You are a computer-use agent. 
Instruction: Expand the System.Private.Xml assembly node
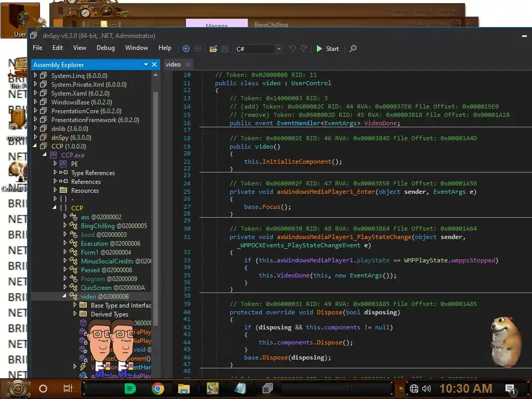[x=35, y=84]
